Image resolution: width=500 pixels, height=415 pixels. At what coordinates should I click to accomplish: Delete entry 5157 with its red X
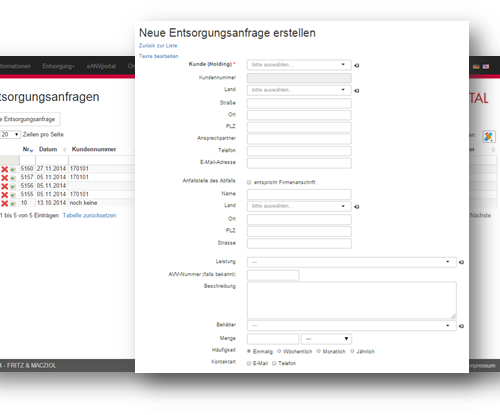click(x=5, y=178)
